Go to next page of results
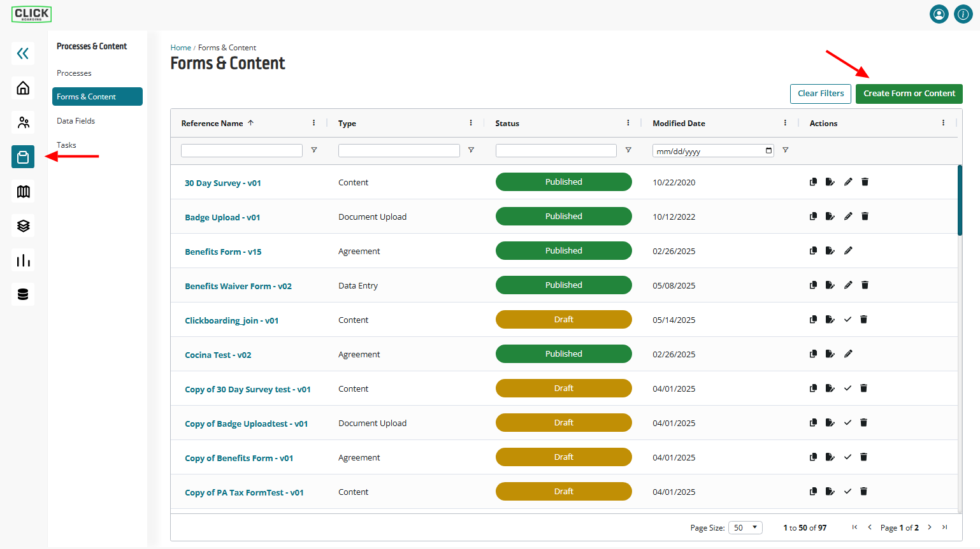Screen dimensions: 980x549 click(930, 527)
